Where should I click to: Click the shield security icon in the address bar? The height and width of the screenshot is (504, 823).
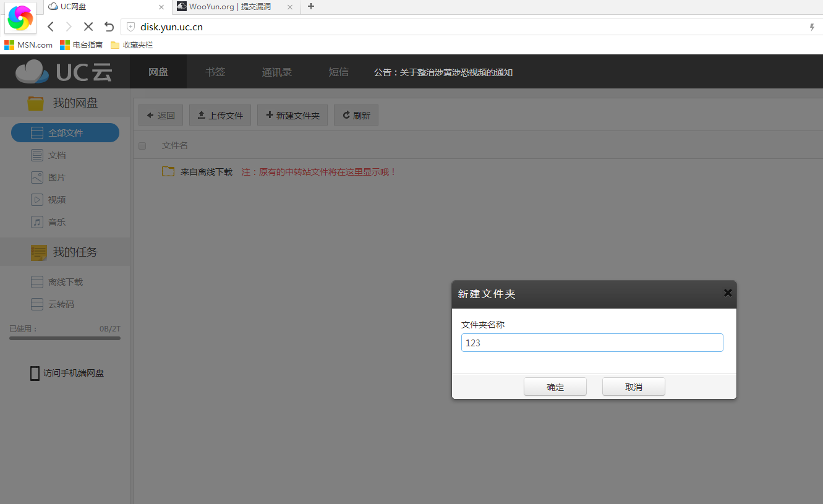coord(130,27)
